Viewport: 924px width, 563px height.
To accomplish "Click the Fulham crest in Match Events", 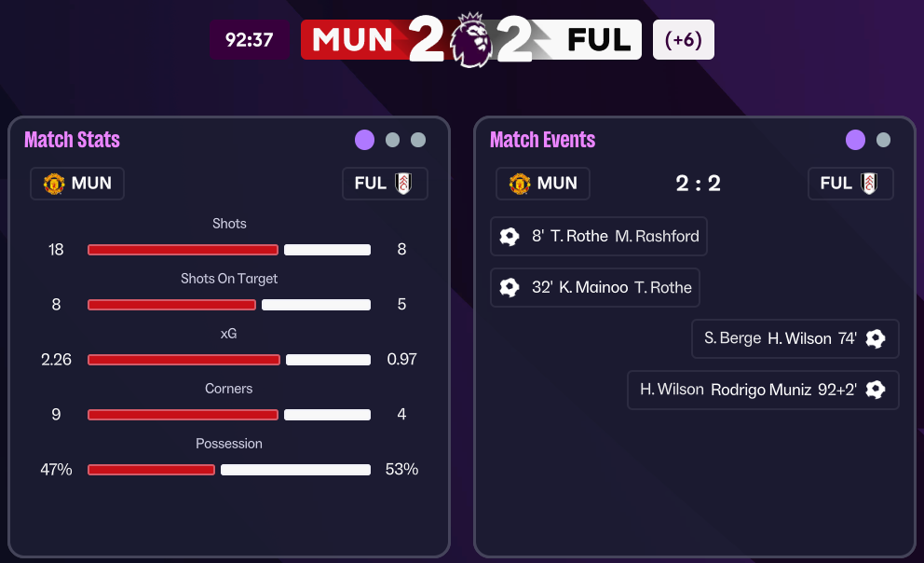I will [x=869, y=184].
